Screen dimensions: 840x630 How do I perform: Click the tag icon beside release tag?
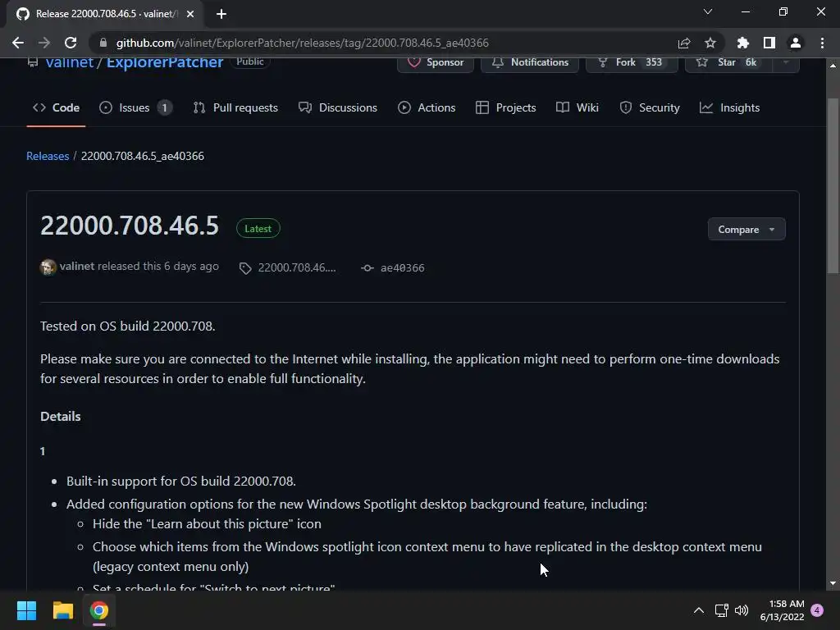pyautogui.click(x=245, y=268)
